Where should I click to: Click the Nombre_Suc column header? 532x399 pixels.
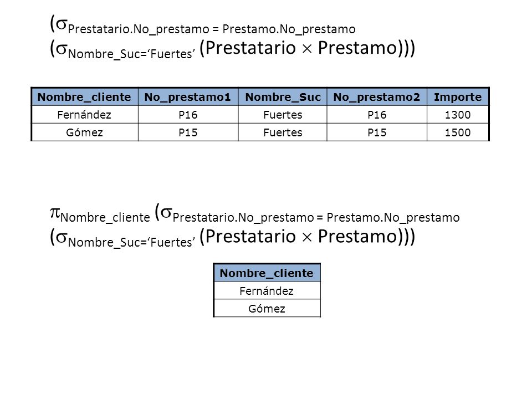coord(283,97)
